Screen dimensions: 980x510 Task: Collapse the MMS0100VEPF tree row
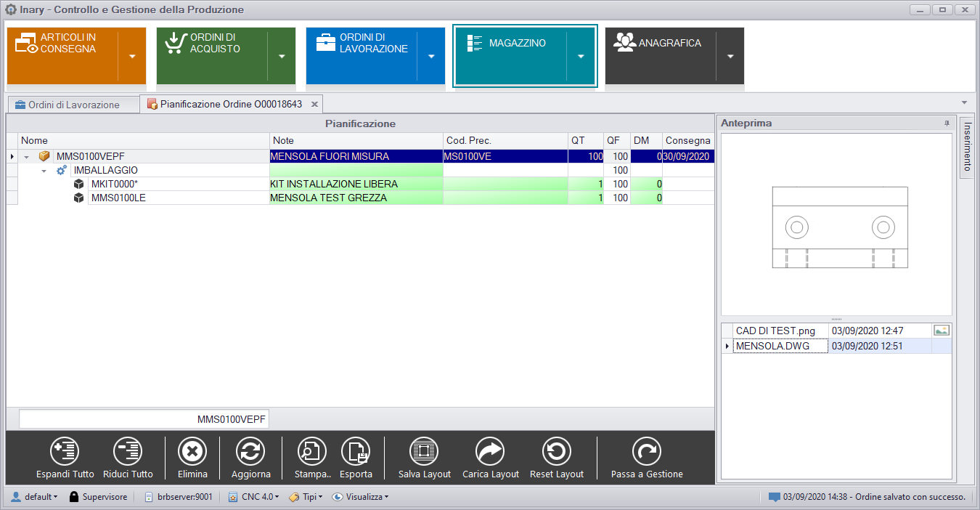(28, 156)
